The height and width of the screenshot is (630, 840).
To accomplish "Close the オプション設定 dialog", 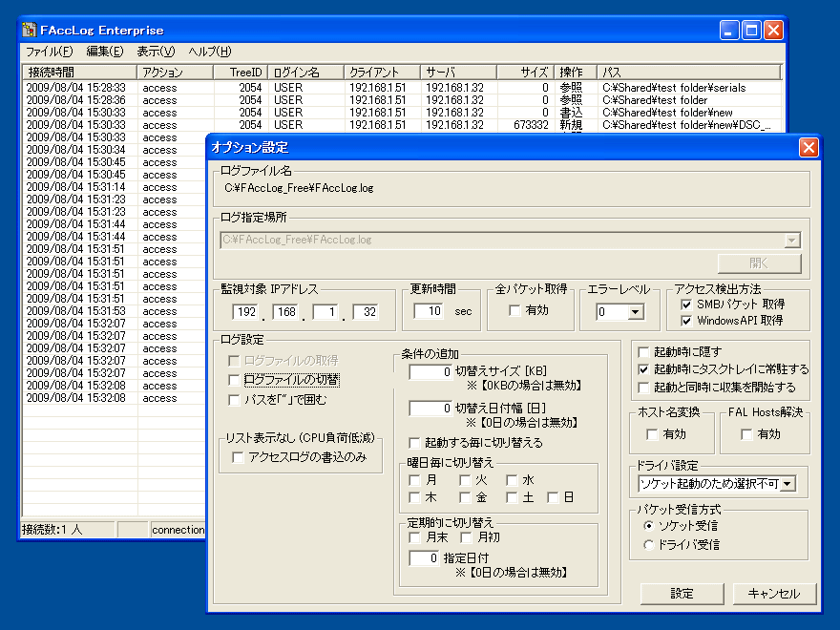I will [x=808, y=147].
